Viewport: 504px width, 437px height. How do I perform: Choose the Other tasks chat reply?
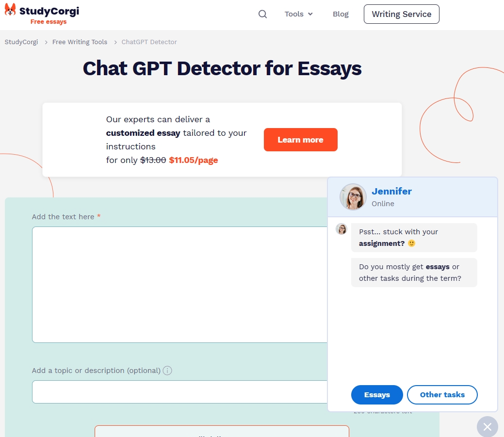coord(442,395)
